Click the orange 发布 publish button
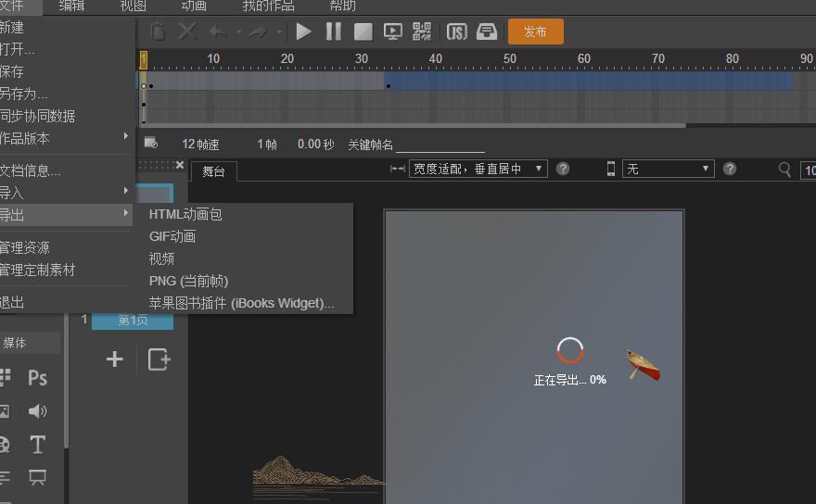This screenshot has width=816, height=504. click(x=536, y=31)
